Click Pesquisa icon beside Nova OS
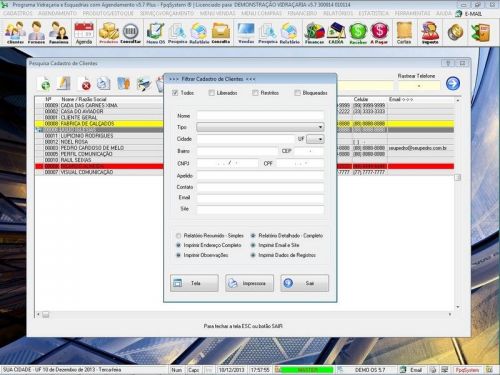The width and height of the screenshot is (500, 375). tap(177, 32)
